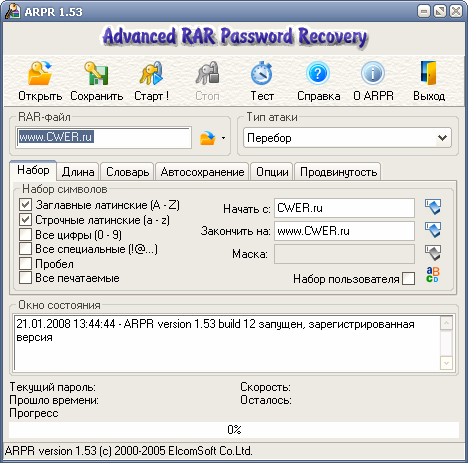Uncheck Заглавные латинские (A - Z)
Screen dimensions: 468x463
(25, 204)
